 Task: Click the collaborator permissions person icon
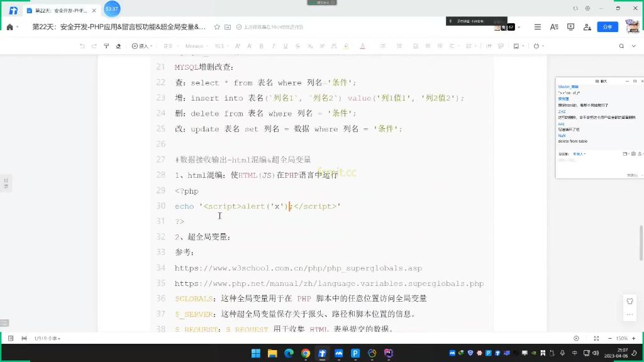pos(587,26)
